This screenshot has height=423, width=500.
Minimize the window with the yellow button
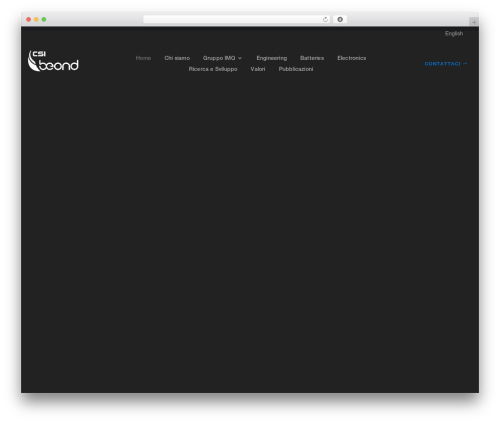click(36, 19)
